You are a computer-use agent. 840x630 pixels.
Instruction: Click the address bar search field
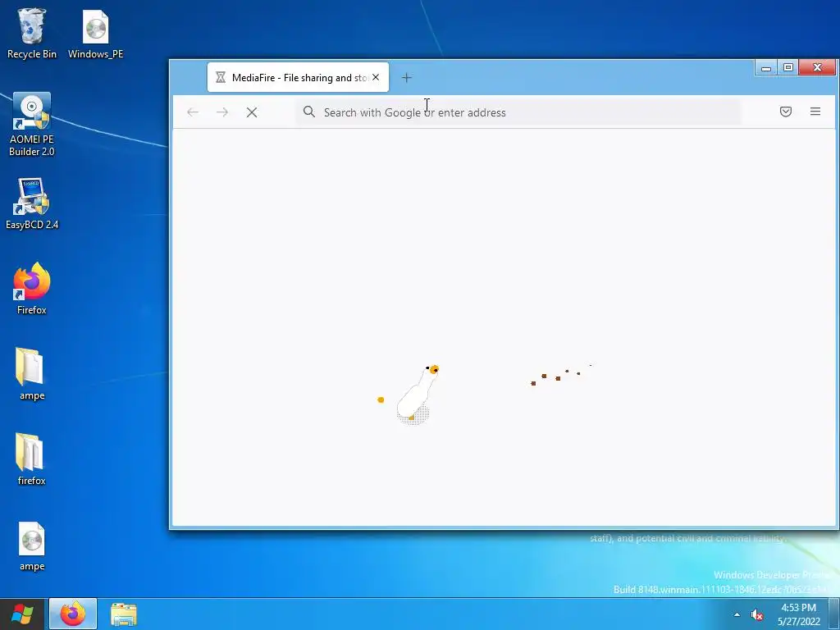coord(518,112)
